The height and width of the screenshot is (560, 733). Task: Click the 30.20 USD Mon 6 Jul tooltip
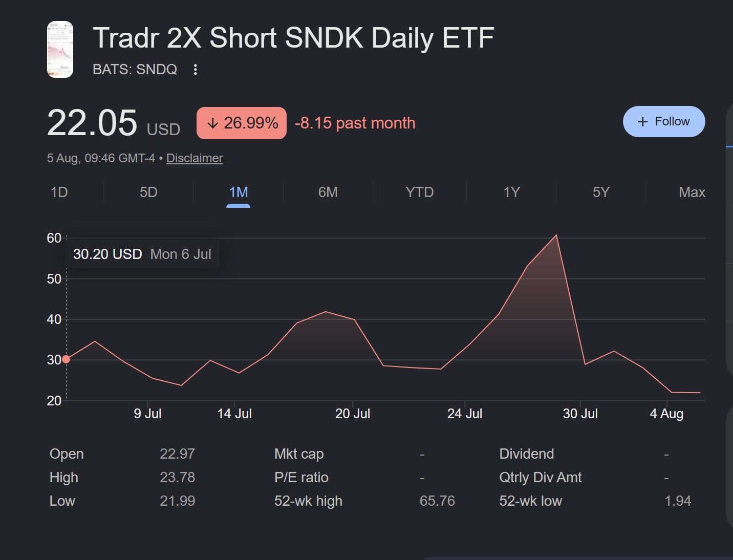click(x=142, y=254)
